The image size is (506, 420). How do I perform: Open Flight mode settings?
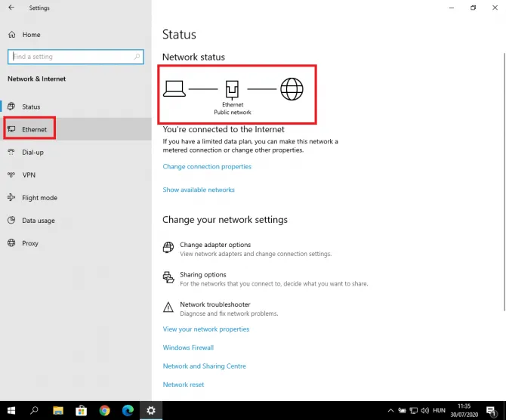pyautogui.click(x=39, y=198)
